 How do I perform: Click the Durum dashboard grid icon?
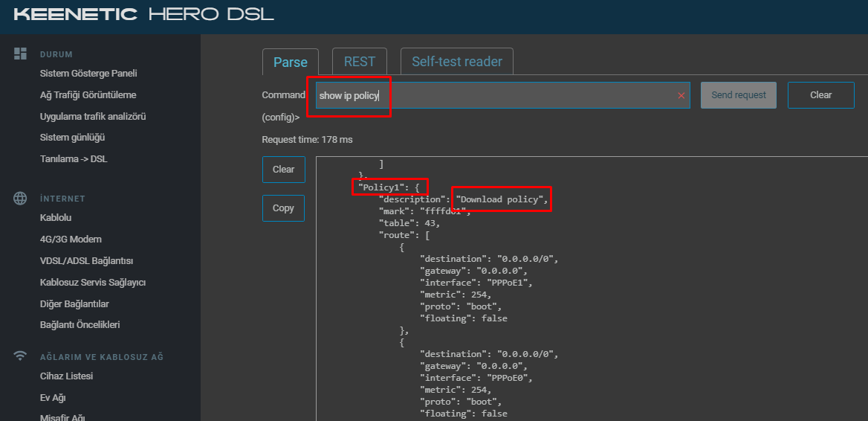click(21, 54)
